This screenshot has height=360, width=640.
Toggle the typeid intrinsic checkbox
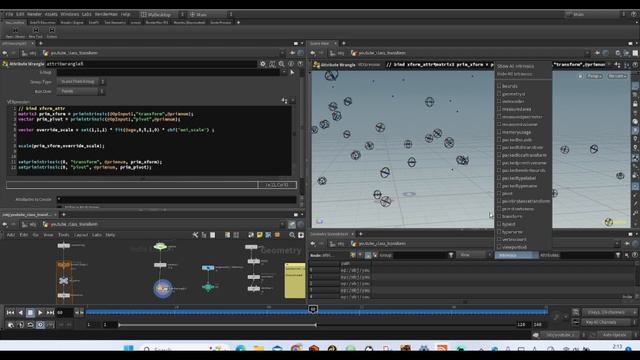(x=499, y=224)
